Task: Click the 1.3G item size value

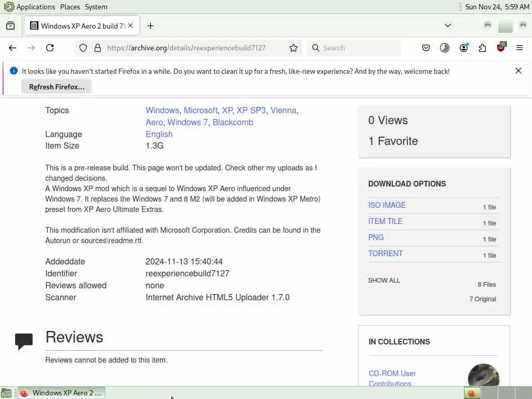Action: click(154, 145)
